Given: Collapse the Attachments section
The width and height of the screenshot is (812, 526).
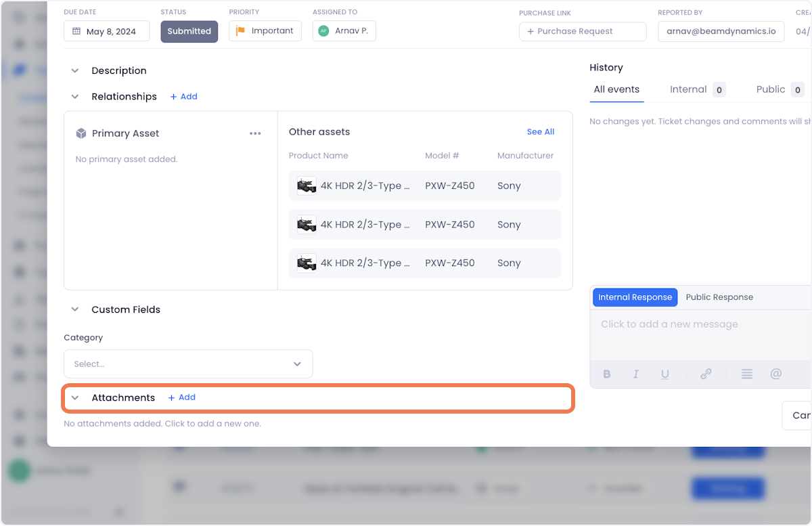Looking at the screenshot, I should pos(75,398).
